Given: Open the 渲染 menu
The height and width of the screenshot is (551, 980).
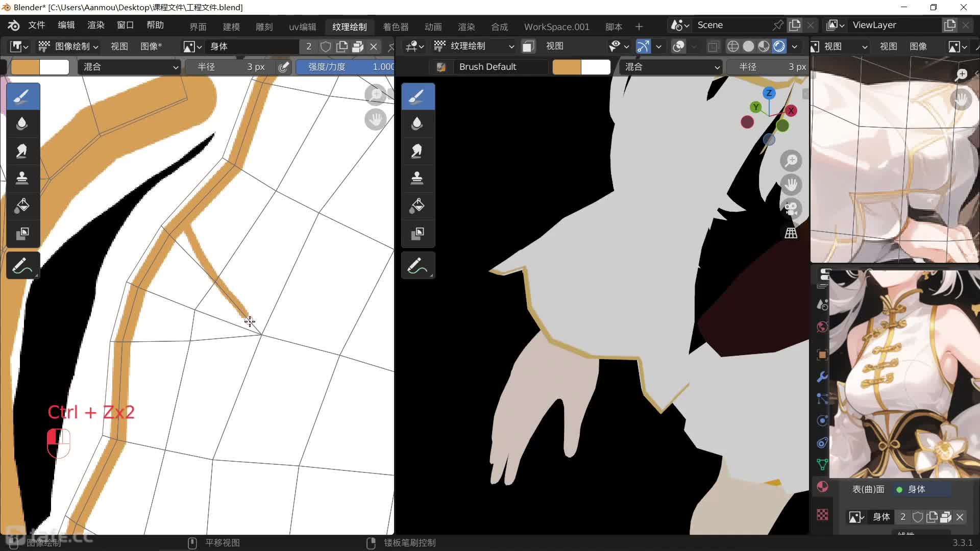Looking at the screenshot, I should (x=96, y=25).
